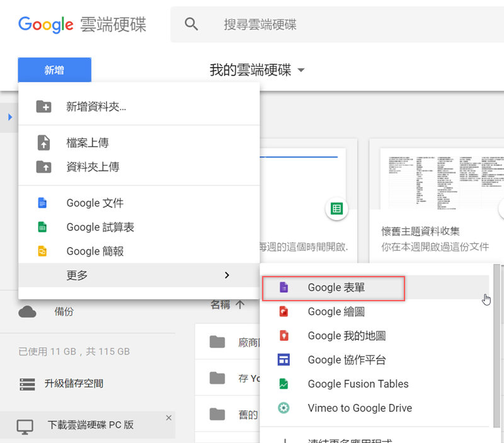Click the blue 新增 button

pos(55,70)
